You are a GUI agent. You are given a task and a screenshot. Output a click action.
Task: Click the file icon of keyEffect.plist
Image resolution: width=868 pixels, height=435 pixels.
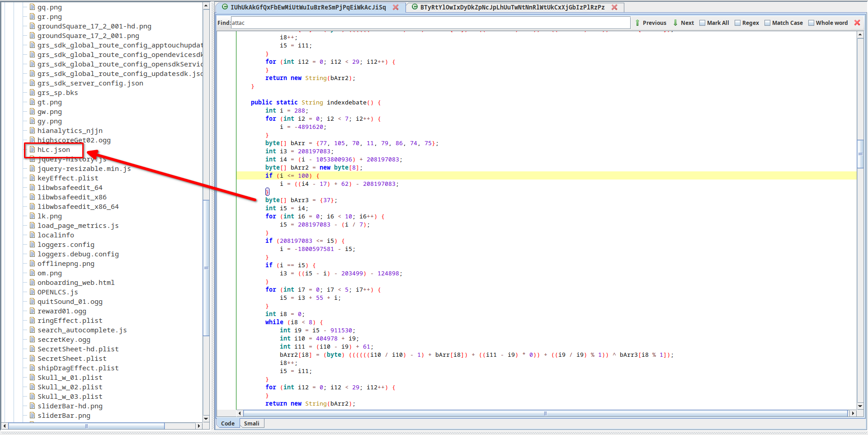[x=33, y=178]
